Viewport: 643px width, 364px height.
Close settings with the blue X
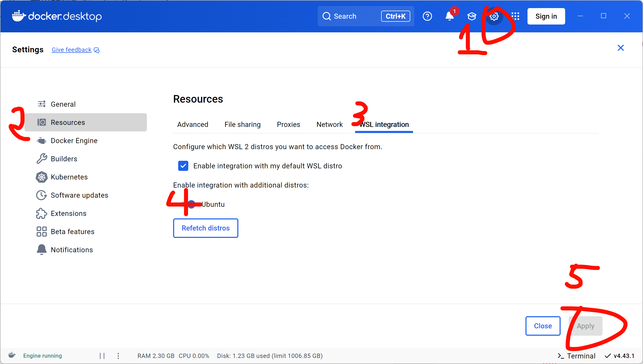[621, 48]
